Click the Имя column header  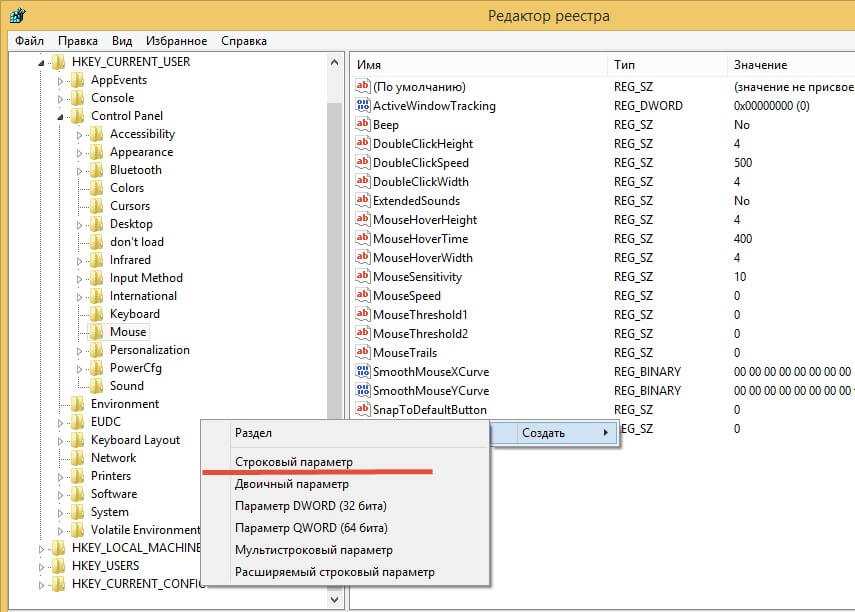click(369, 65)
